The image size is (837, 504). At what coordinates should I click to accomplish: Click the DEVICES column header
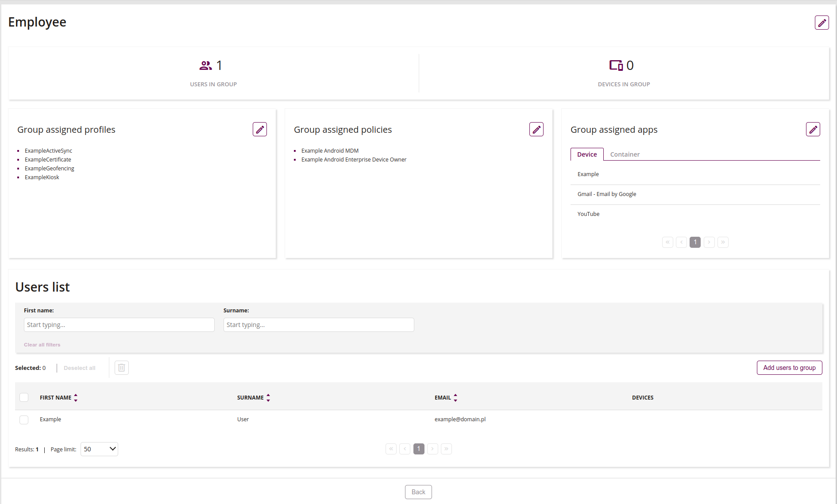643,398
